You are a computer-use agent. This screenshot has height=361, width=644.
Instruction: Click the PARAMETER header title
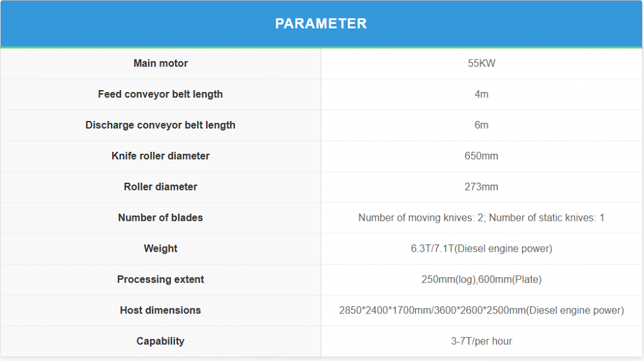click(x=321, y=24)
